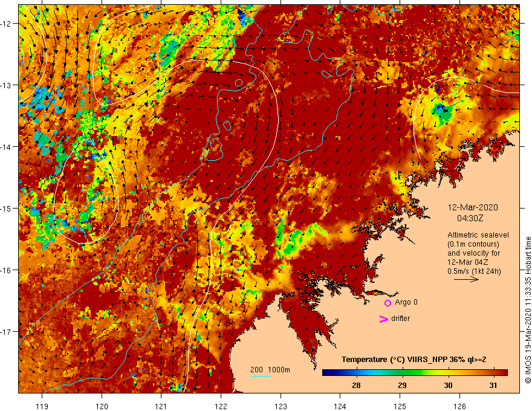Click the latitude axis label -15

[6, 208]
